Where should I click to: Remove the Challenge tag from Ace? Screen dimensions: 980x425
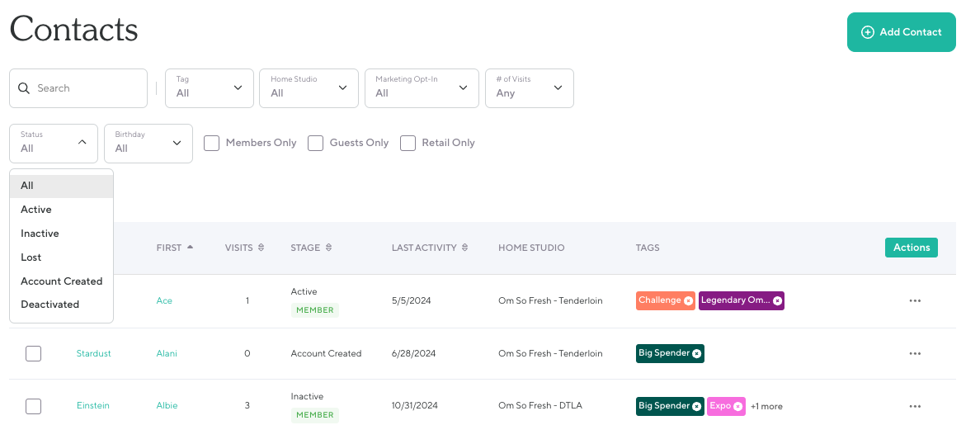[688, 301]
